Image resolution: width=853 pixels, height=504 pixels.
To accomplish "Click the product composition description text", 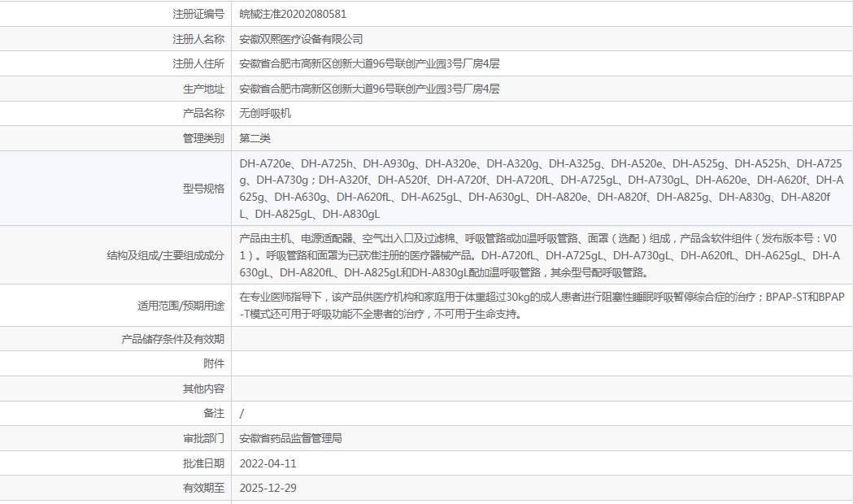I will pyautogui.click(x=540, y=255).
